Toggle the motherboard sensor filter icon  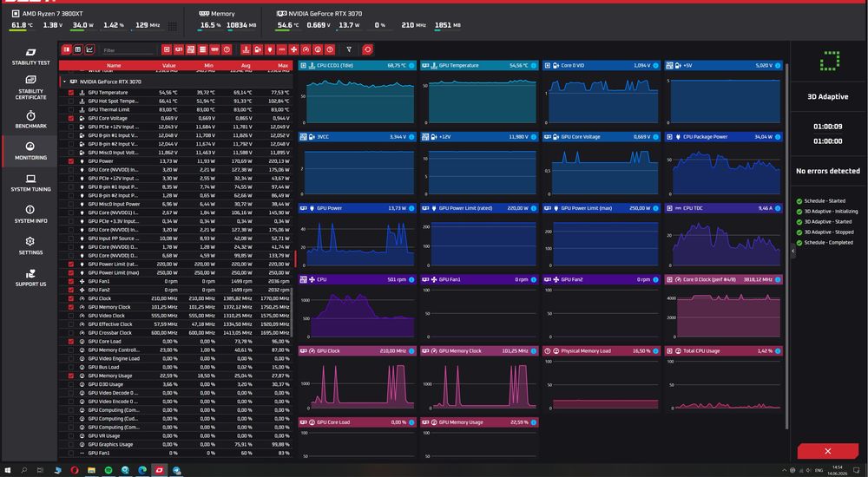click(x=191, y=49)
